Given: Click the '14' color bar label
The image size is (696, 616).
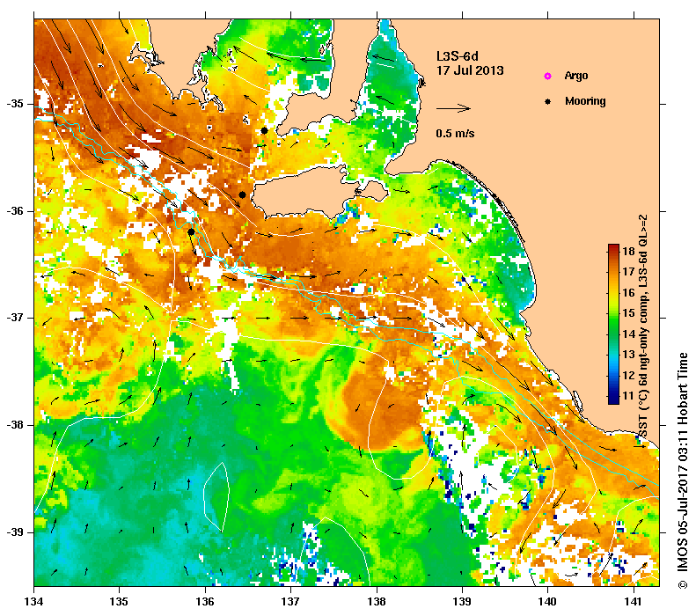Looking at the screenshot, I should (628, 334).
